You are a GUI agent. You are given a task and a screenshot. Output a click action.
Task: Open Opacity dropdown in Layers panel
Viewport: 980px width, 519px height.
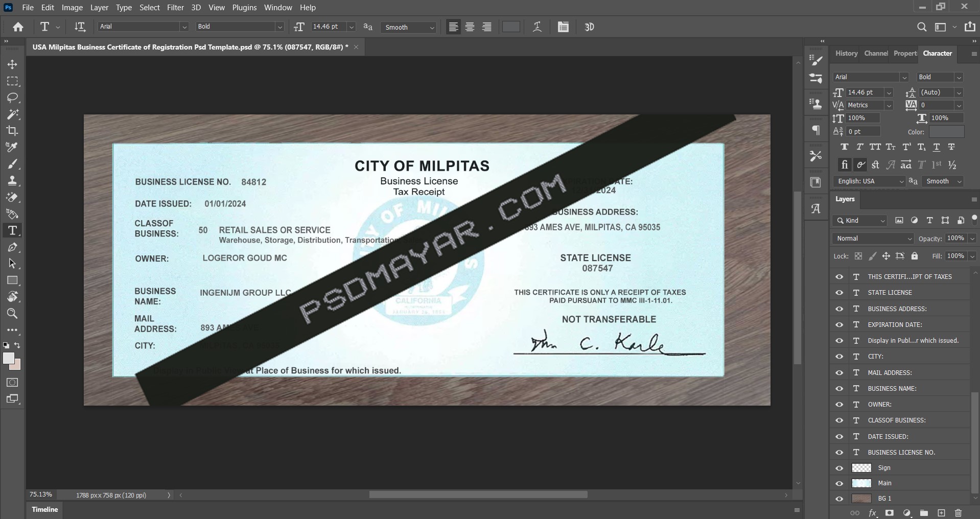pyautogui.click(x=972, y=239)
